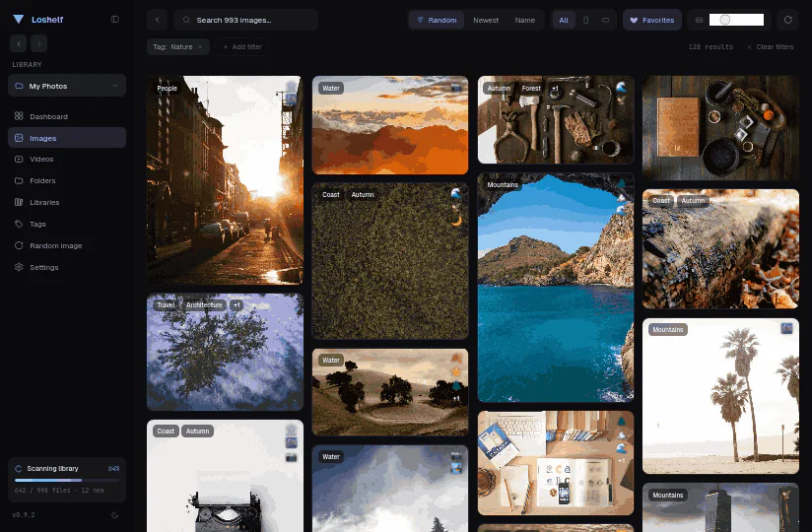Viewport: 812px width, 532px height.
Task: Open the tools flat-lay photo
Action: [x=556, y=119]
